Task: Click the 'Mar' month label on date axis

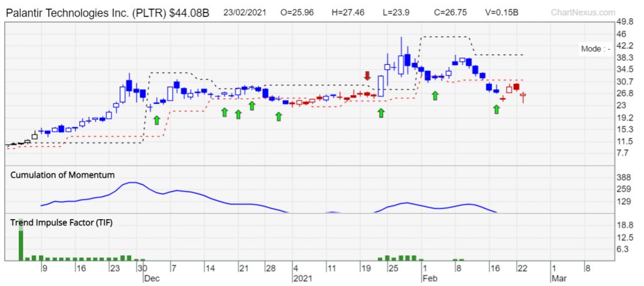Action: tap(559, 278)
